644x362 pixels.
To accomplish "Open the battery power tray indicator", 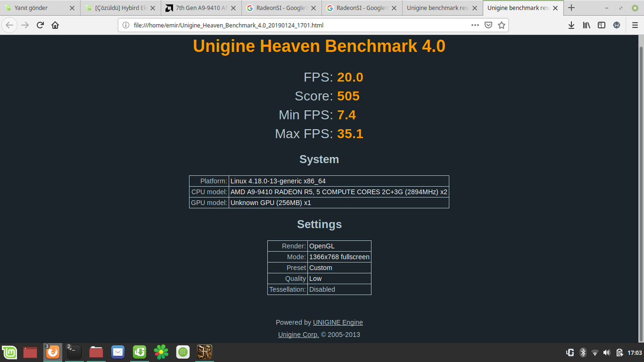I will (x=620, y=352).
